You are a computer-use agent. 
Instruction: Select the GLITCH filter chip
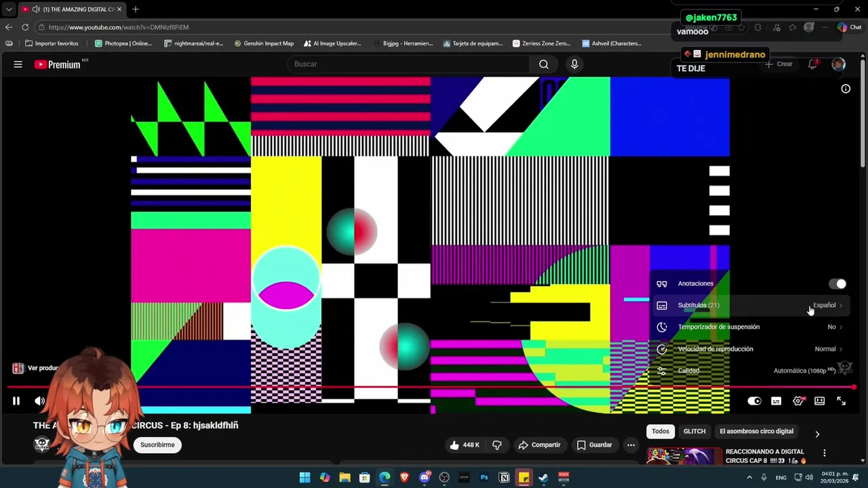click(x=694, y=432)
